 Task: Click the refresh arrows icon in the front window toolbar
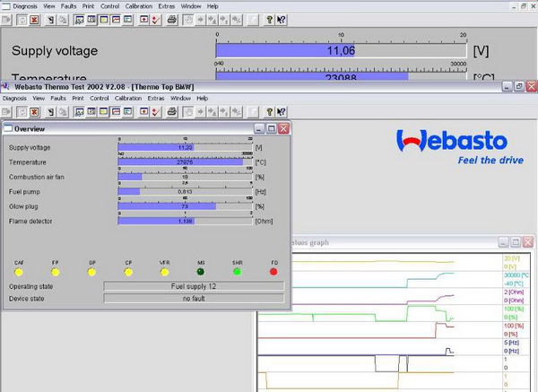22,112
